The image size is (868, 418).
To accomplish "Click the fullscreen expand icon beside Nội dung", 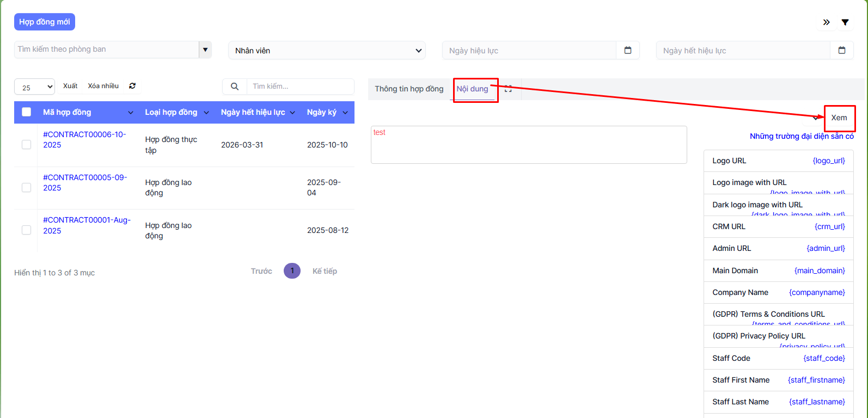I will click(508, 89).
